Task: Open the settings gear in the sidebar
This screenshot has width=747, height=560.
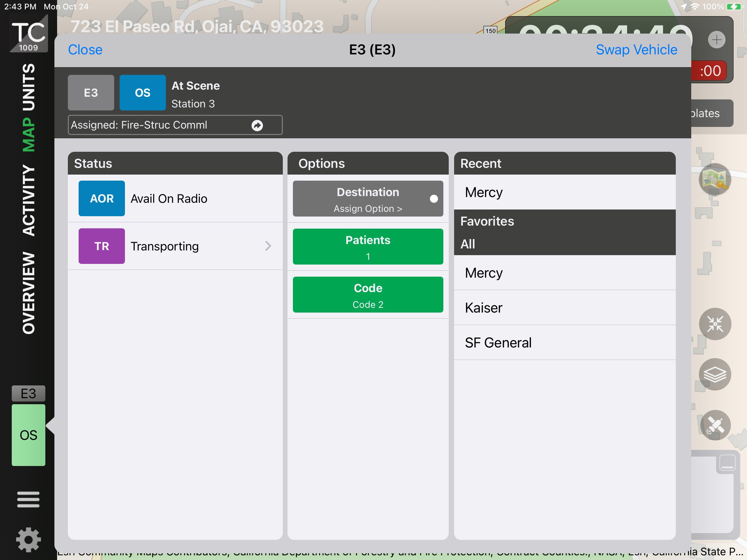Action: [28, 540]
